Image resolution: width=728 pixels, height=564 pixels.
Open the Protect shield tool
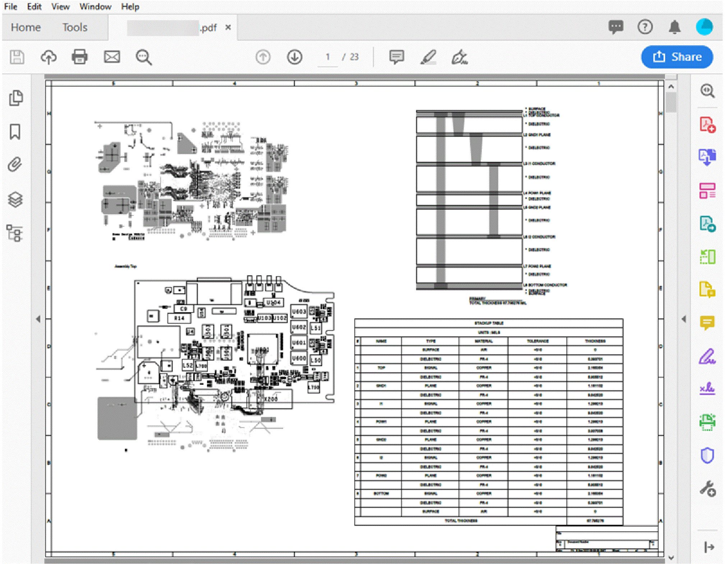[x=708, y=456]
